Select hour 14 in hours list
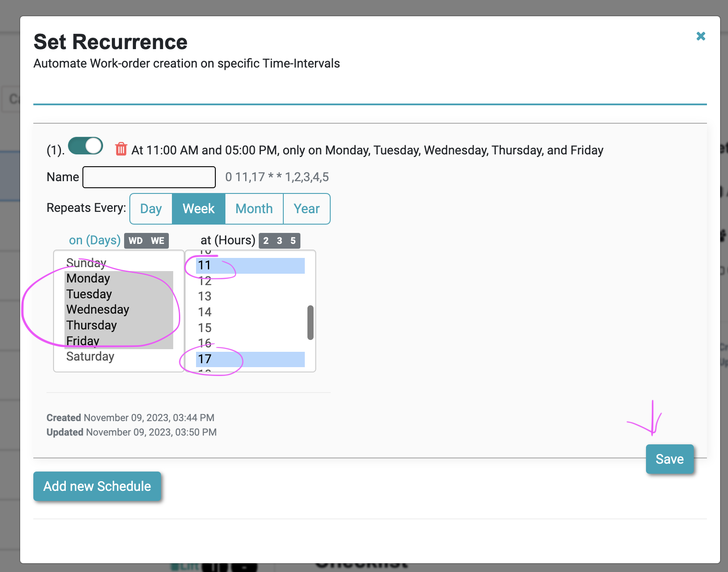 205,312
